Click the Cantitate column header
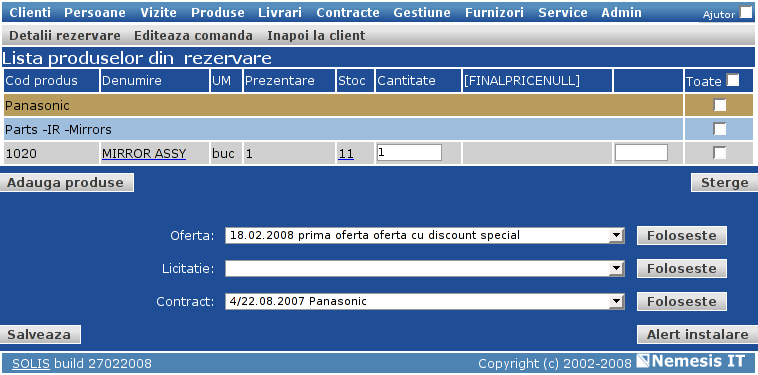 coord(418,80)
